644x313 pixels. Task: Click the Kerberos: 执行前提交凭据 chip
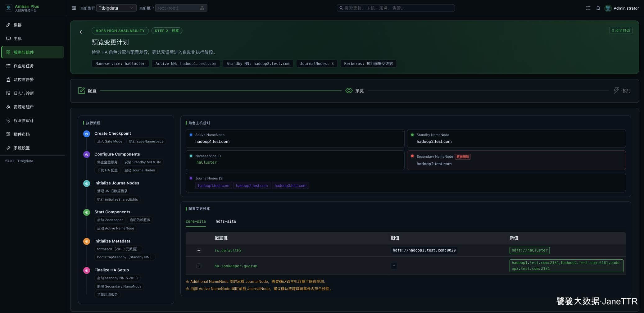point(368,64)
